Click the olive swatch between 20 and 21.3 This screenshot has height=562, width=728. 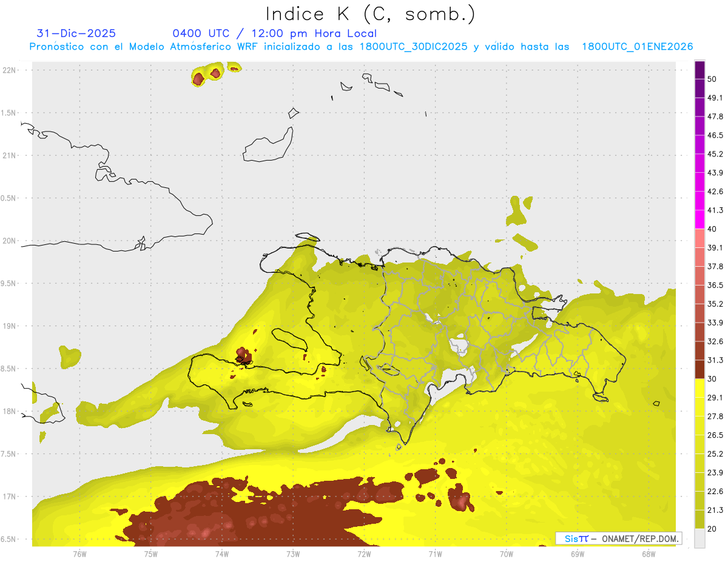coord(700,519)
